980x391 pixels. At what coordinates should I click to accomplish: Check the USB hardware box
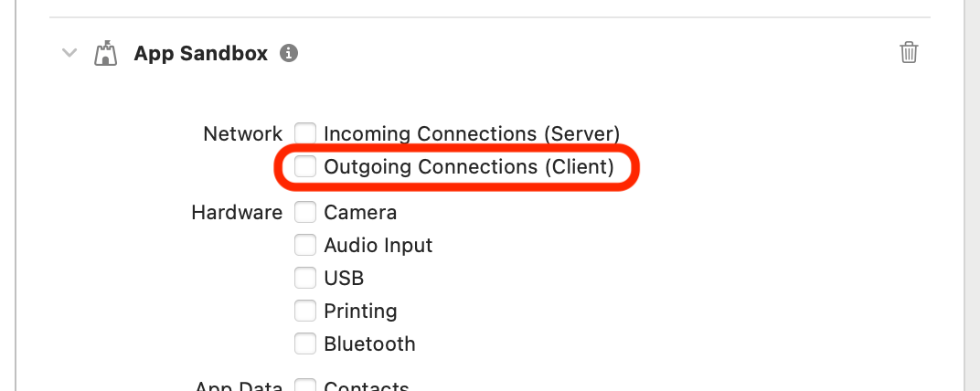pos(305,278)
